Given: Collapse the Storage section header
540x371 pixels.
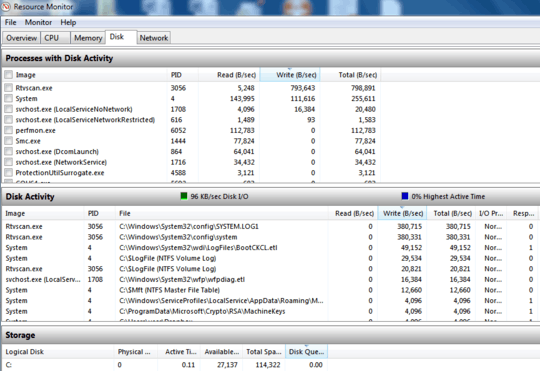Looking at the screenshot, I should (x=270, y=335).
